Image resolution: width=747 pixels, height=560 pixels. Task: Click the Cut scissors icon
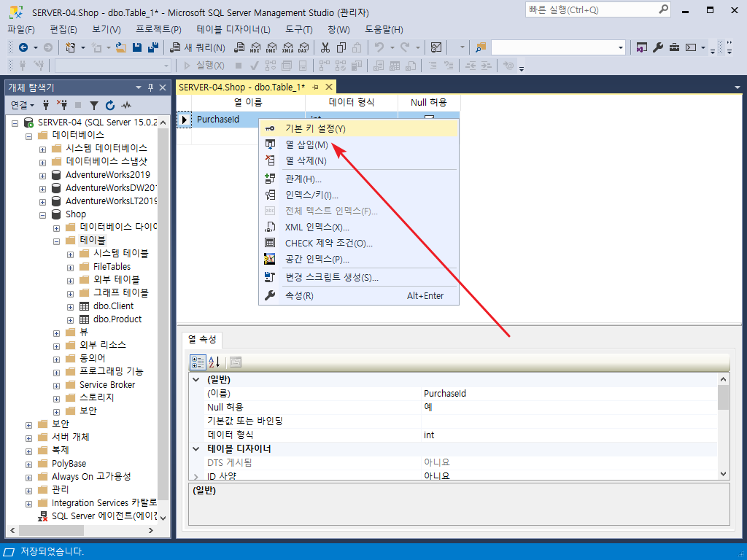tap(325, 47)
